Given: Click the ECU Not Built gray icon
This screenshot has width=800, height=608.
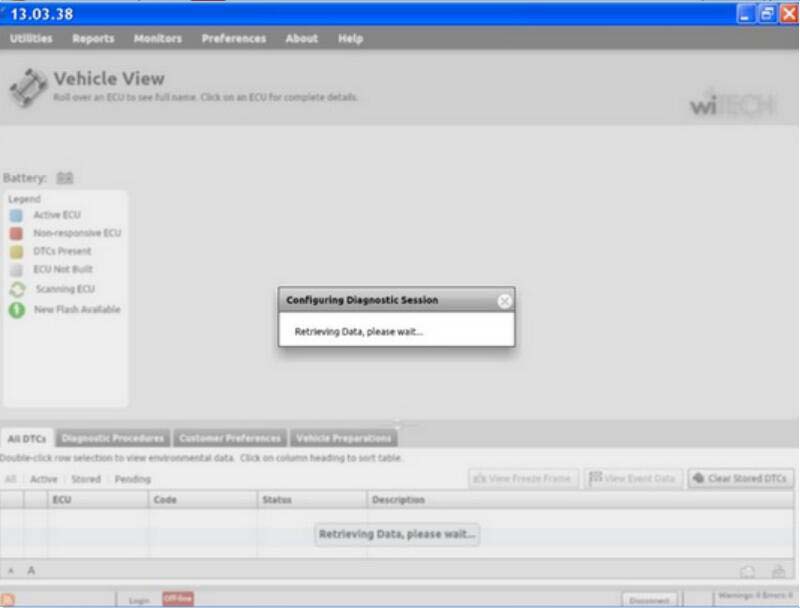Looking at the screenshot, I should pyautogui.click(x=16, y=270).
